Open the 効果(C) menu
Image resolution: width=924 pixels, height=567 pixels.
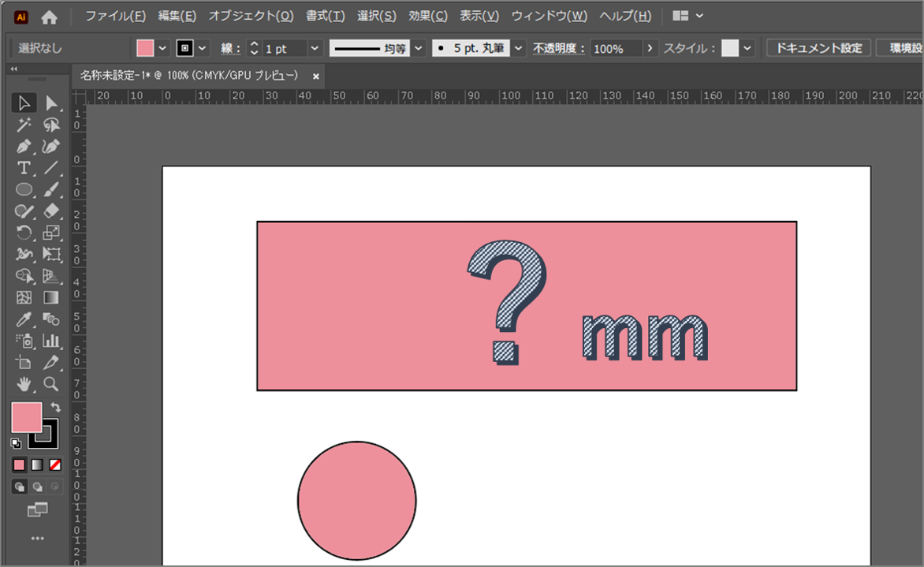click(428, 16)
